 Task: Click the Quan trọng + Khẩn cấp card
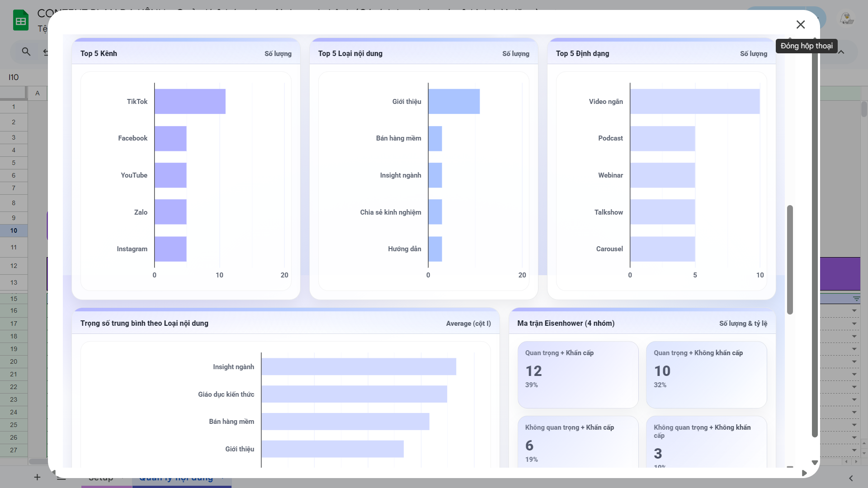pyautogui.click(x=578, y=375)
